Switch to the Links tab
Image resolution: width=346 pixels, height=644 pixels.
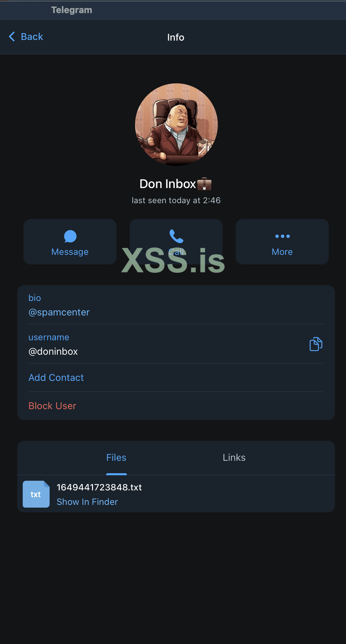(x=234, y=458)
